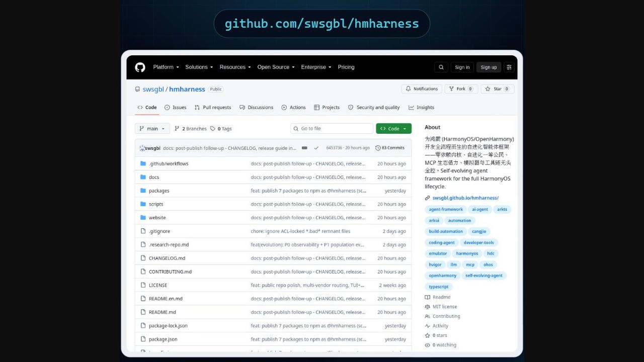Image resolution: width=644 pixels, height=362 pixels.
Task: Click the Go to file field
Action: (x=332, y=129)
